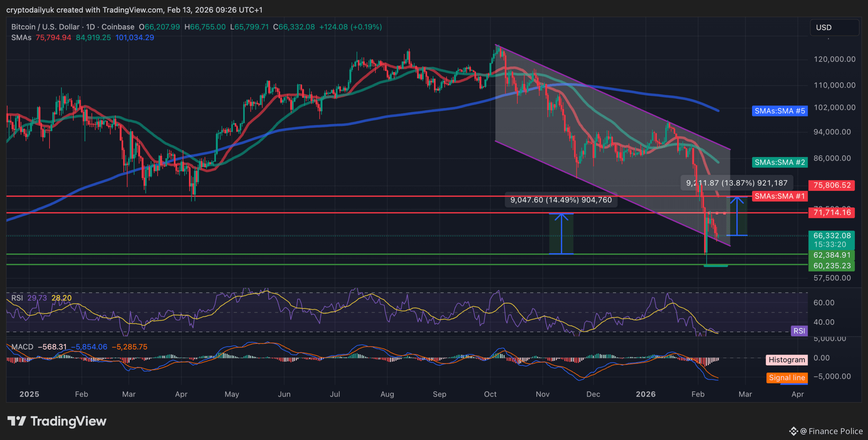Screen dimensions: 868x440
Task: Click the 9,047.60 (14.49%) measurement tooltip
Action: point(561,200)
